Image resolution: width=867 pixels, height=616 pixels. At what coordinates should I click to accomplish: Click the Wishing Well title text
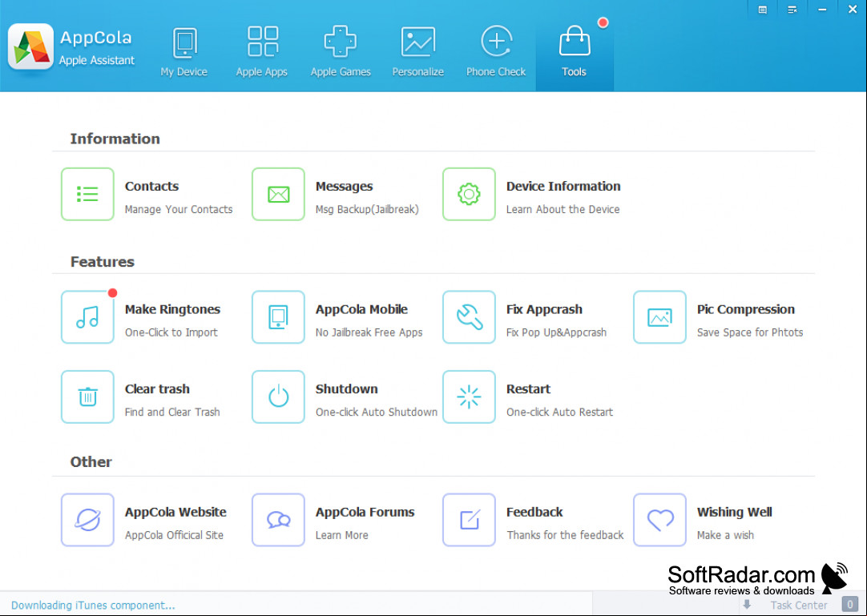735,513
